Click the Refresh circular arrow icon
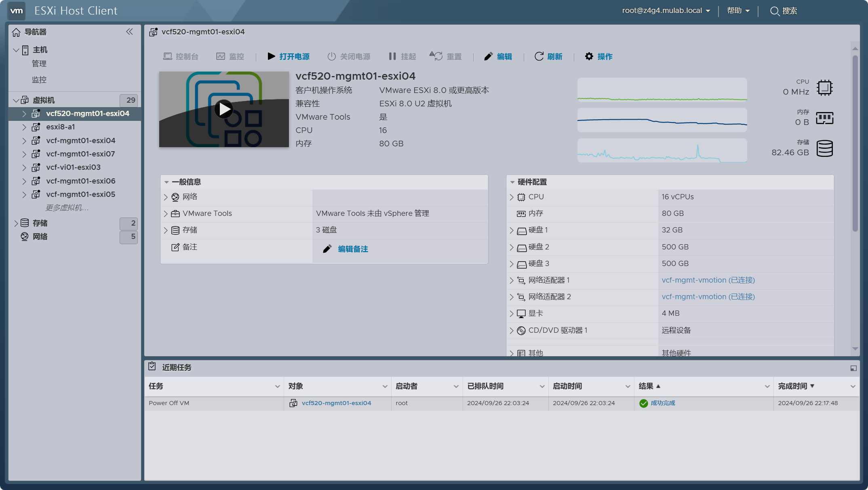The height and width of the screenshot is (490, 868). tap(539, 56)
